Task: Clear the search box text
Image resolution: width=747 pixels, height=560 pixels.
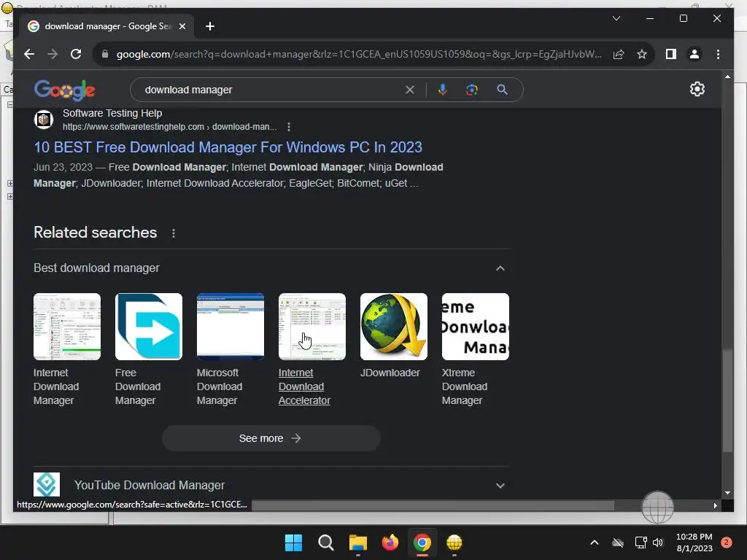Action: click(410, 90)
